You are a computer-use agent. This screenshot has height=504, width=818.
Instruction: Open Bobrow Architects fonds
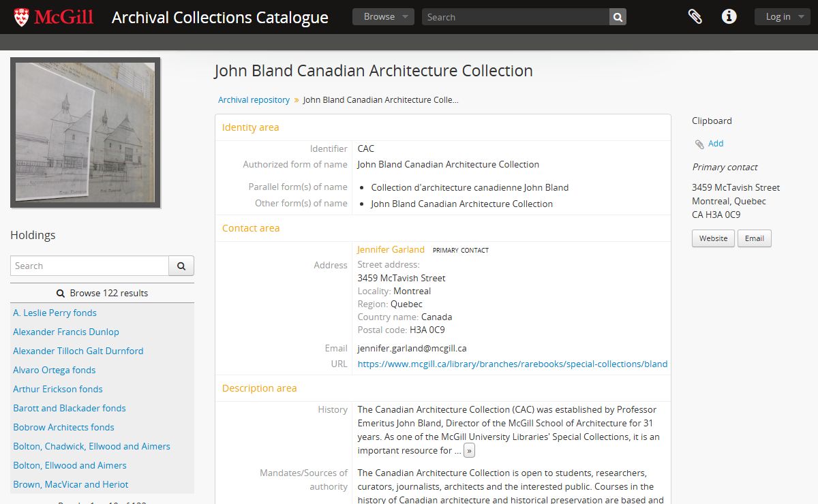pos(63,427)
